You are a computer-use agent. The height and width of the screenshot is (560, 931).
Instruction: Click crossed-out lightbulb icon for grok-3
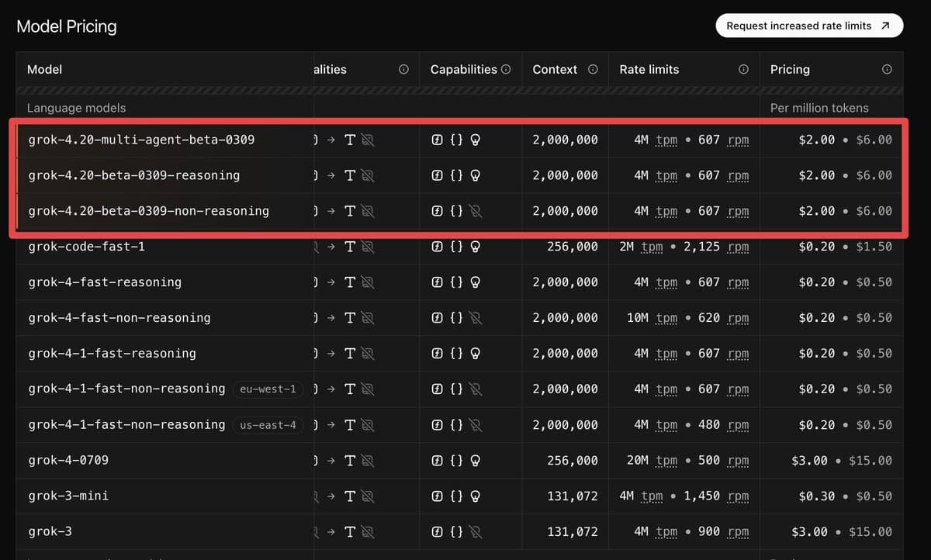[x=476, y=531]
